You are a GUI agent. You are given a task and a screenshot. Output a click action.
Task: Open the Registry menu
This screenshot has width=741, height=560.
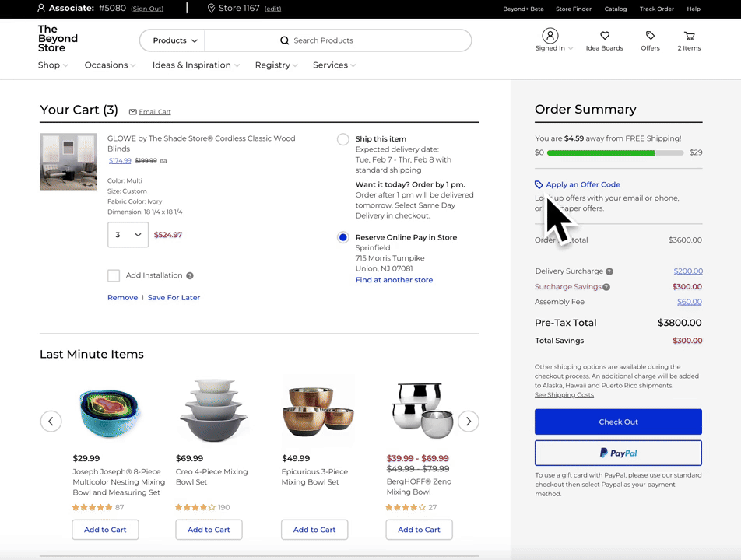point(276,65)
